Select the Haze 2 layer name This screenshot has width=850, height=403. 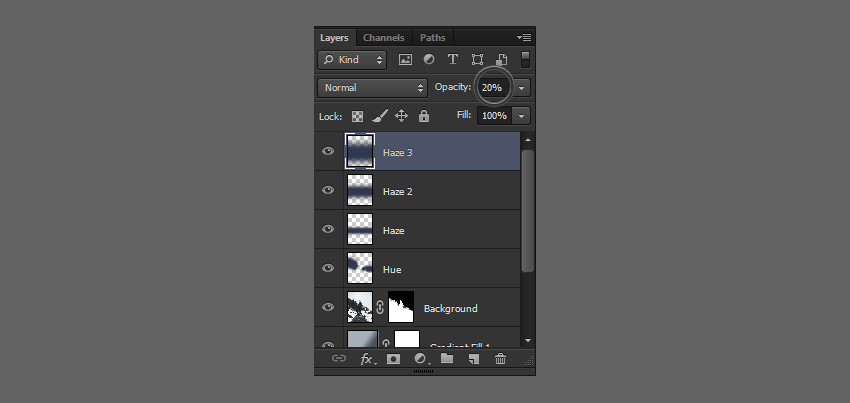pyautogui.click(x=398, y=192)
